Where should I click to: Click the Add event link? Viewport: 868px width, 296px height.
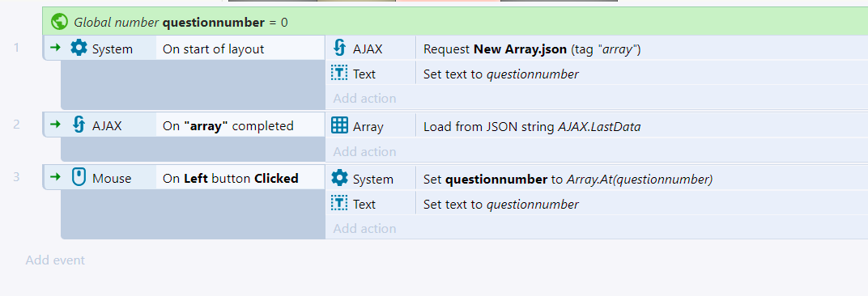click(x=55, y=260)
